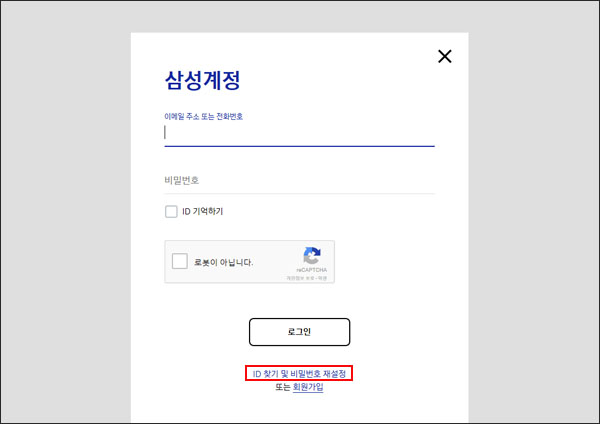Select the password (비밀번호) input field

pyautogui.click(x=299, y=180)
